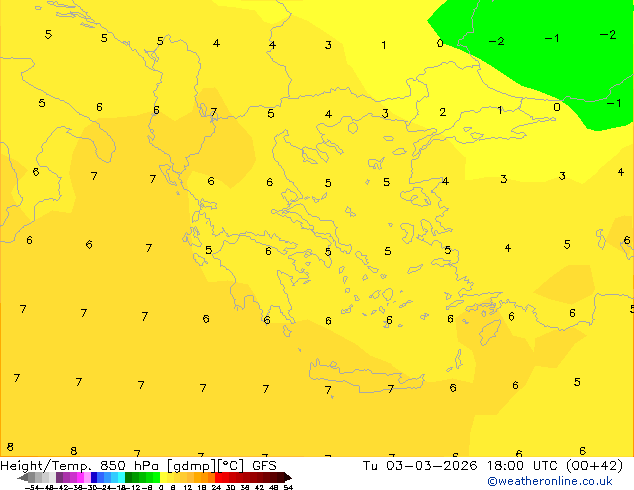This screenshot has width=634, height=490.
Task: Click the Crete island outline on the map
Action: pos(366,375)
